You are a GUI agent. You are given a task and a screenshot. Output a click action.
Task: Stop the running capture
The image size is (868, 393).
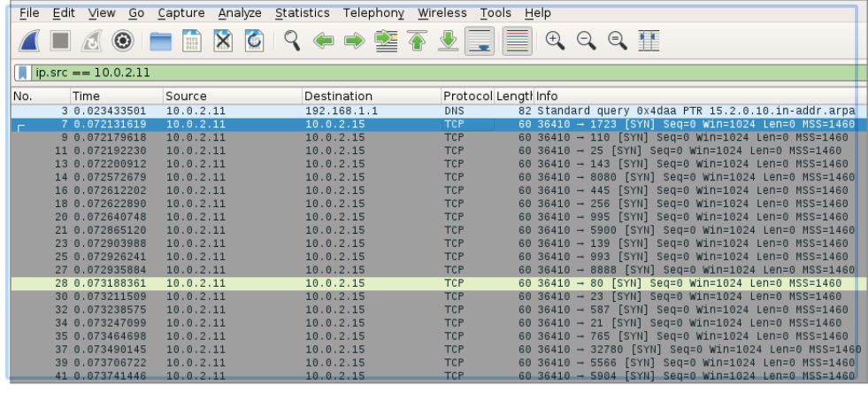(60, 41)
